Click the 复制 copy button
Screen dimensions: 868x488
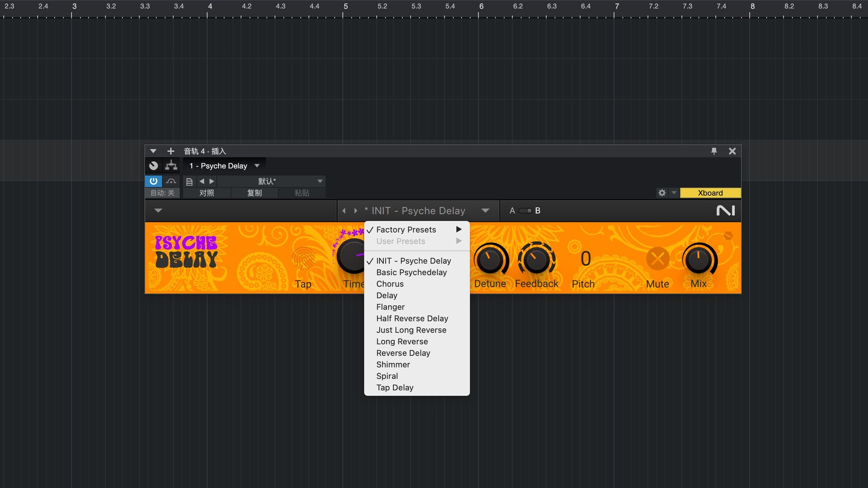tap(255, 193)
